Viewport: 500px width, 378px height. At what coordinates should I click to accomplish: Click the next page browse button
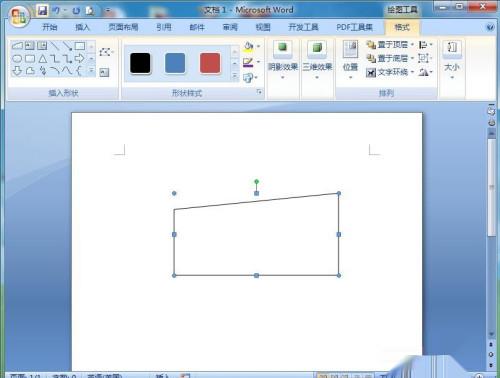click(491, 365)
